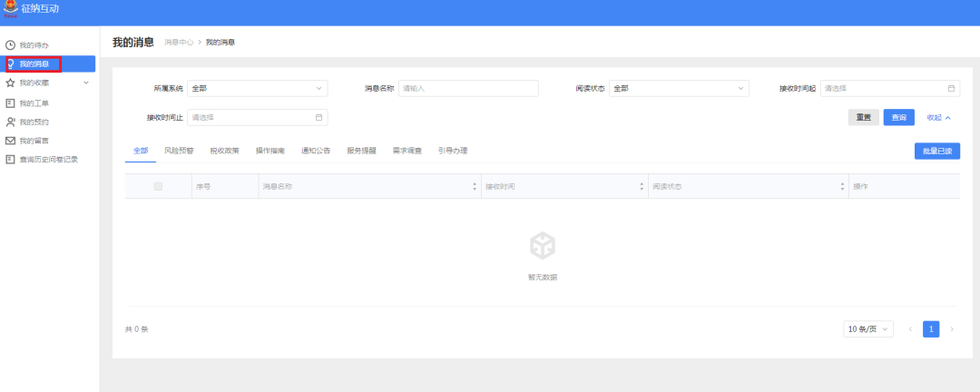Sort by 消息名称 column arrows

click(474, 186)
